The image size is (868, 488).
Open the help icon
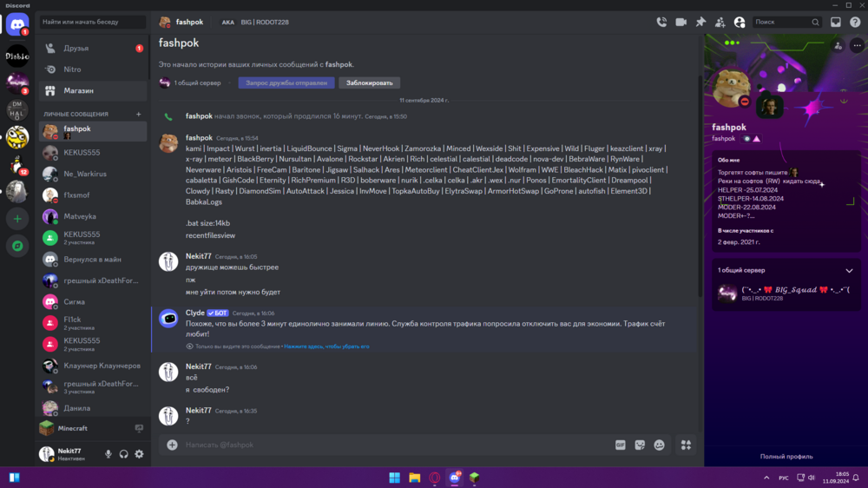pos(855,23)
